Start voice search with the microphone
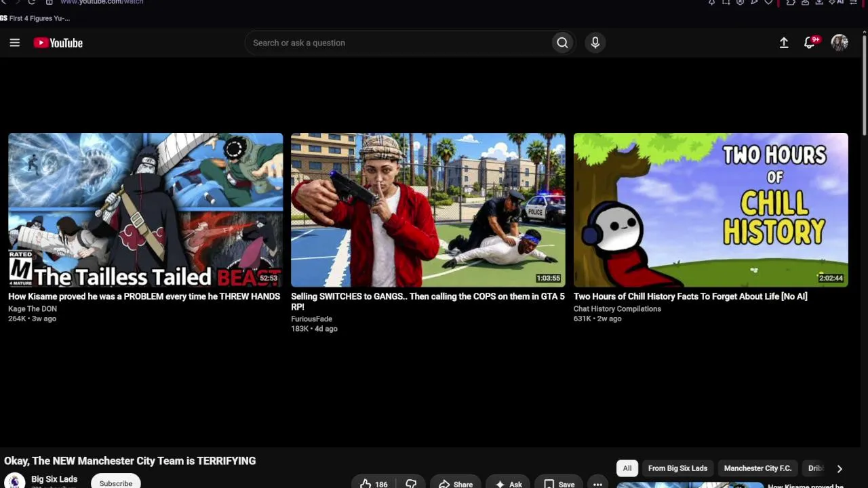 [x=595, y=43]
